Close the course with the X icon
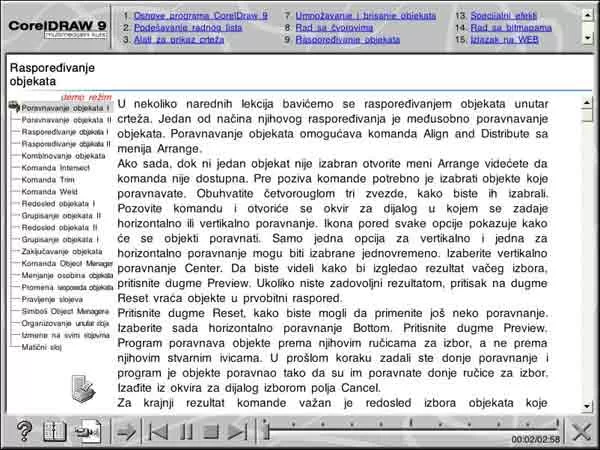Image resolution: width=600 pixels, height=450 pixels. click(582, 432)
